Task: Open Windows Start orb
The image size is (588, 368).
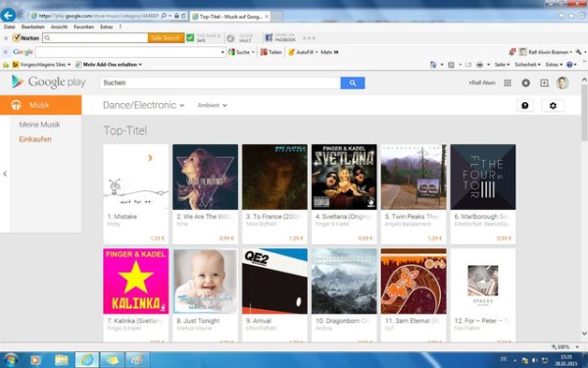Action: pos(11,360)
